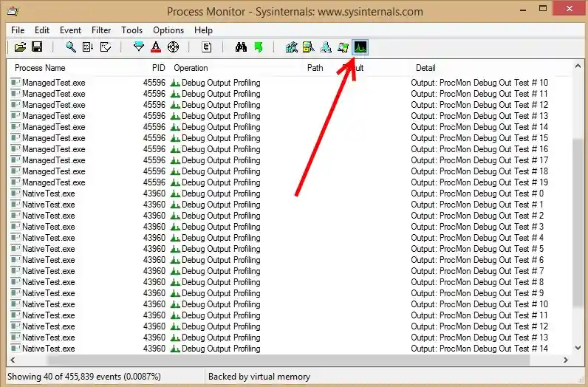Open the Filter menu
This screenshot has width=588, height=387.
[x=101, y=30]
